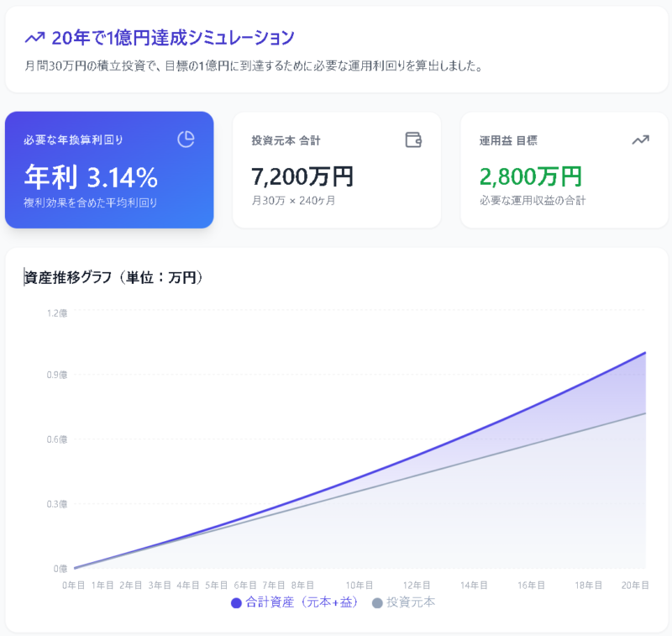The width and height of the screenshot is (672, 636).
Task: Click the 20年目 label on the x-axis
Action: (634, 585)
